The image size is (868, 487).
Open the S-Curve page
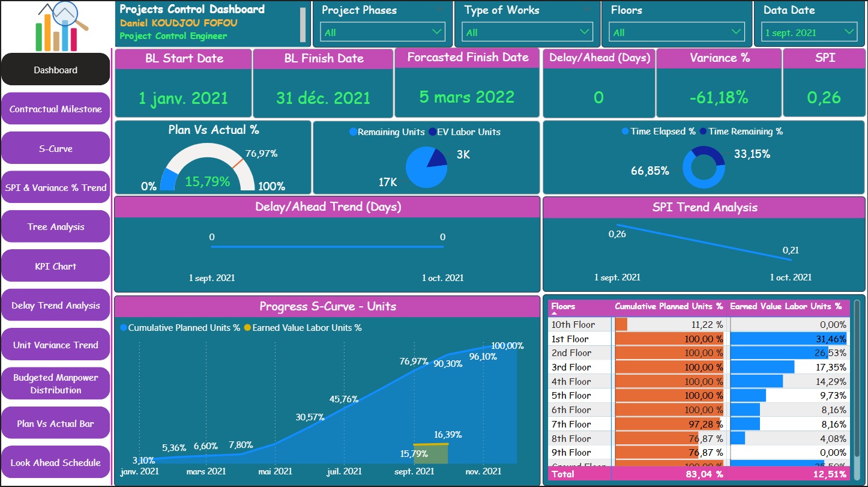coord(56,148)
